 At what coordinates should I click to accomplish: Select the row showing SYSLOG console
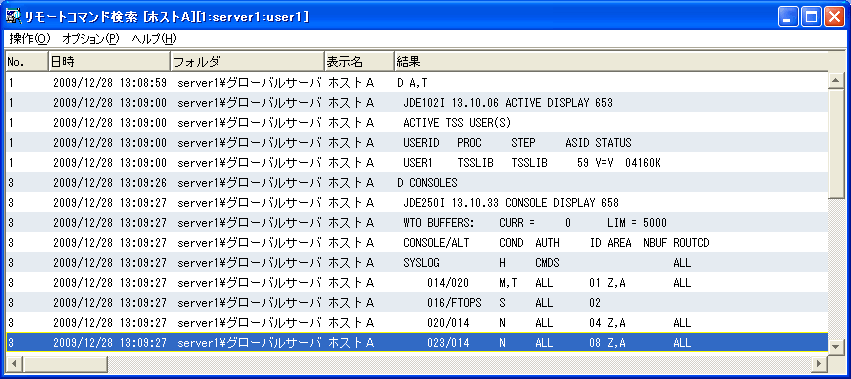point(417,263)
